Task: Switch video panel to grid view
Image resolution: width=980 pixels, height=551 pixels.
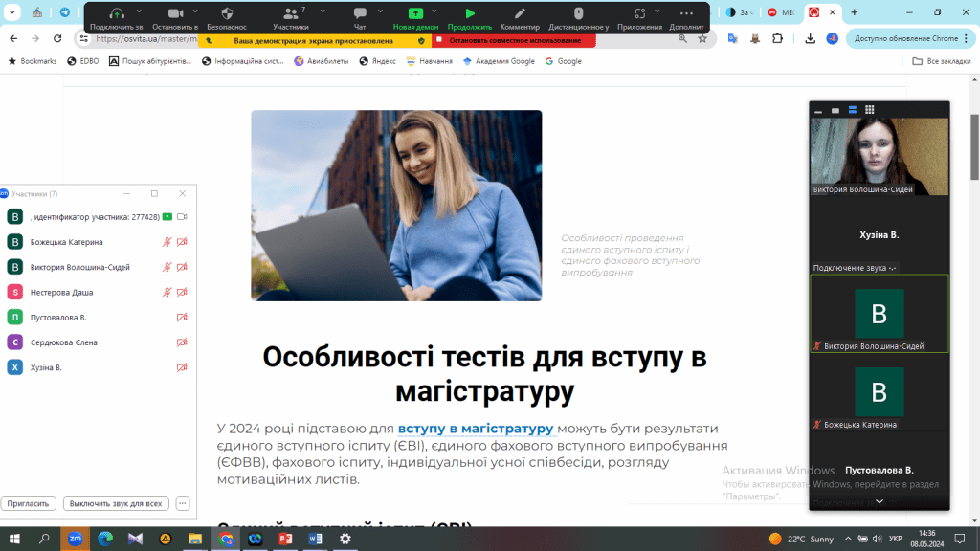Action: [x=870, y=110]
